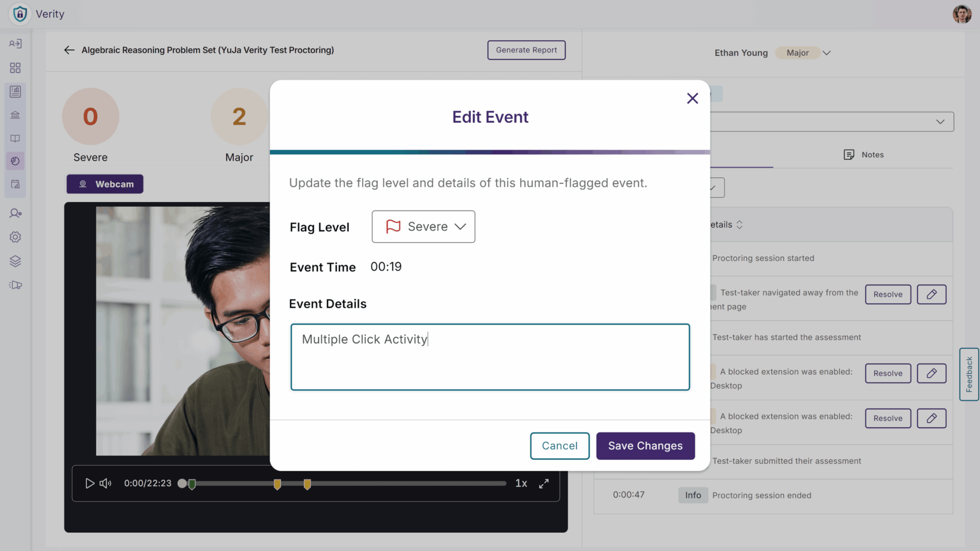Click the Cancel button
The image size is (980, 551).
[x=559, y=446]
